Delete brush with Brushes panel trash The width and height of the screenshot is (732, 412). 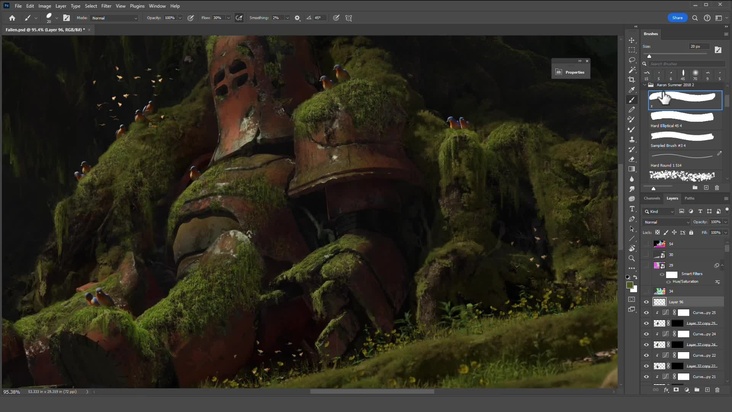[x=717, y=188]
